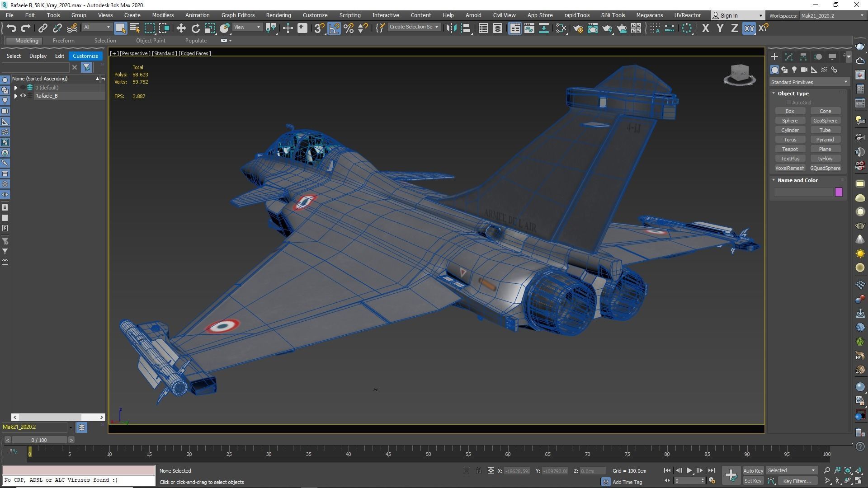
Task: Select the Select and Link tool
Action: coord(42,28)
